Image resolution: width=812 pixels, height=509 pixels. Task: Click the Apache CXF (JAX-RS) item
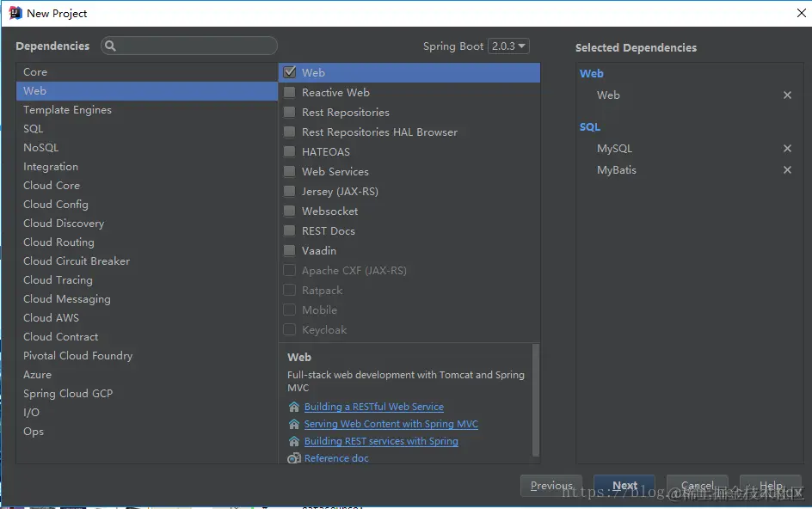point(409,270)
